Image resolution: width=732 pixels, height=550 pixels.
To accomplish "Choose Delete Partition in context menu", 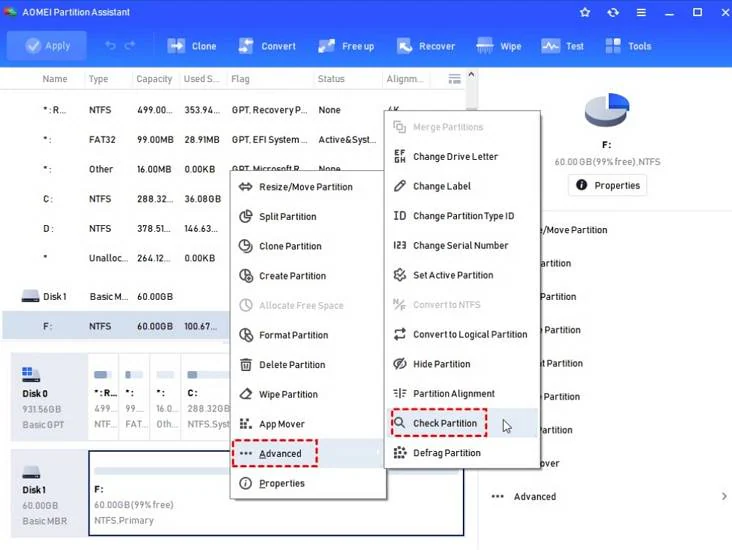I will pos(308,365).
